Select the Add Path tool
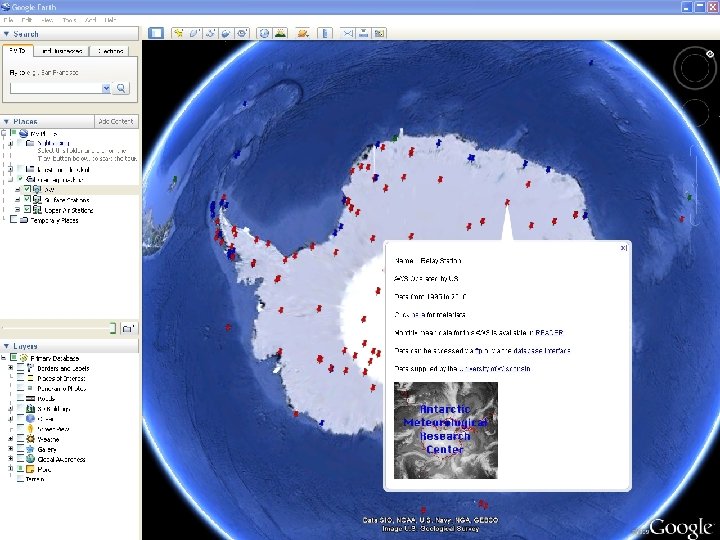720x540 pixels. pyautogui.click(x=210, y=33)
